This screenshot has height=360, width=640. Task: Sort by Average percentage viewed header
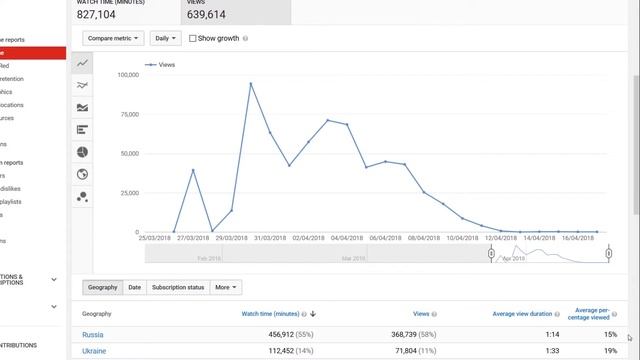(589, 314)
